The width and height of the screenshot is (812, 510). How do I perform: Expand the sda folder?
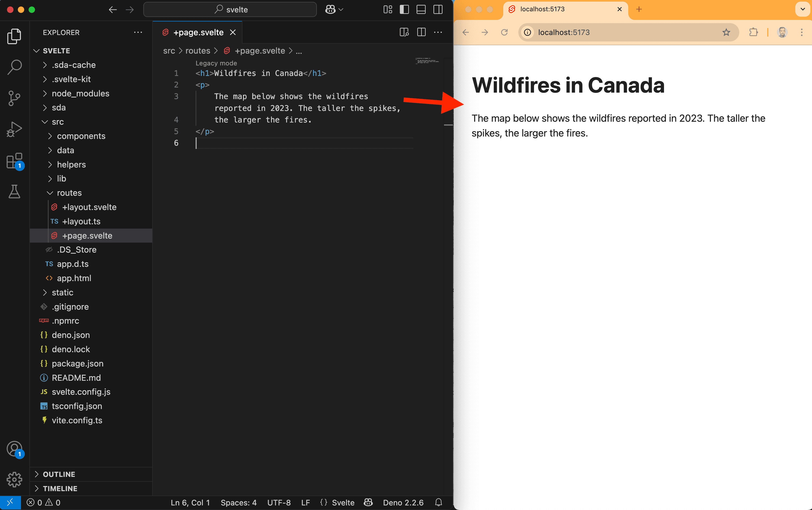[59, 107]
